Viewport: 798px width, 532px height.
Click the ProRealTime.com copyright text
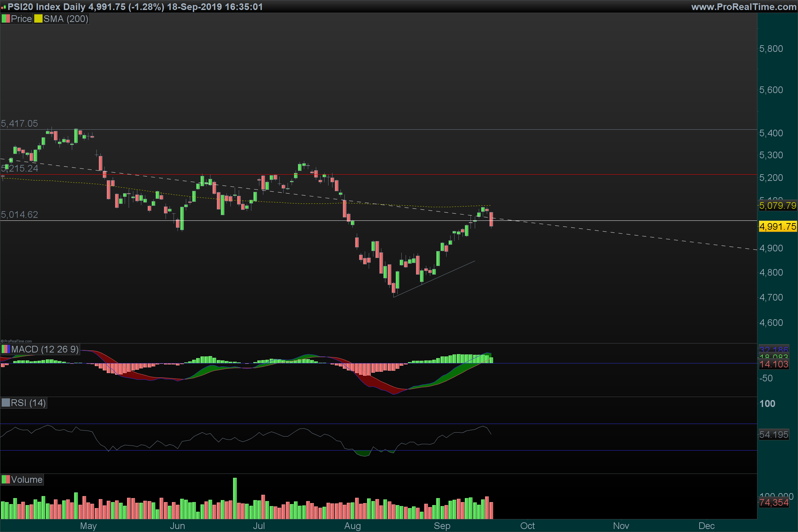point(17,341)
